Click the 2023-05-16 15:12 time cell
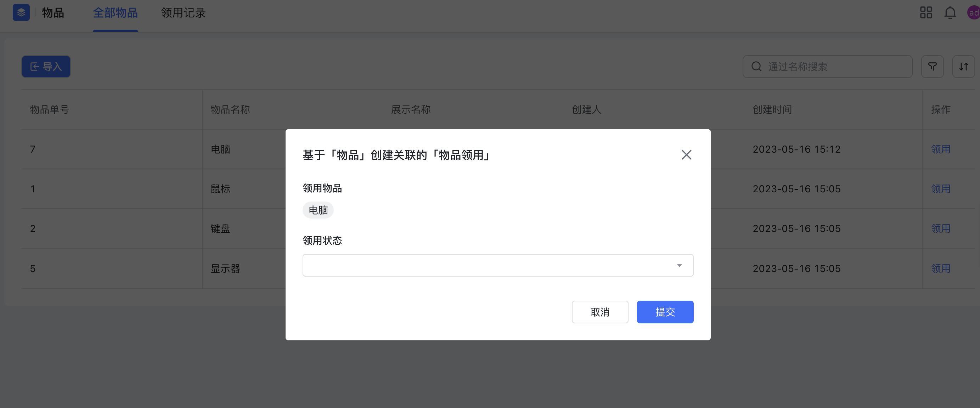Image resolution: width=980 pixels, height=408 pixels. 796,149
